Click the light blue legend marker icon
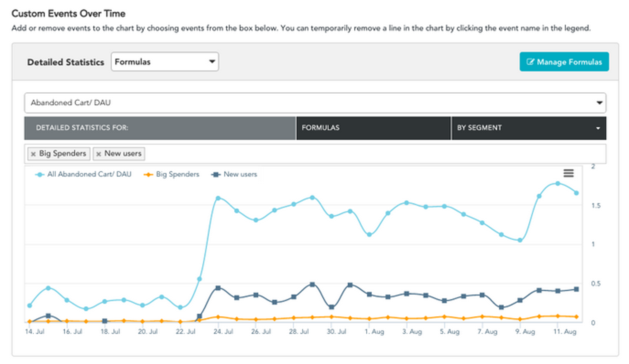 tap(40, 175)
